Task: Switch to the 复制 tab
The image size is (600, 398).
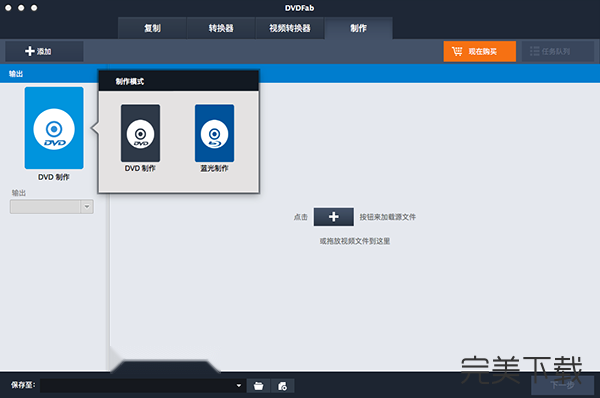Action: tap(152, 28)
